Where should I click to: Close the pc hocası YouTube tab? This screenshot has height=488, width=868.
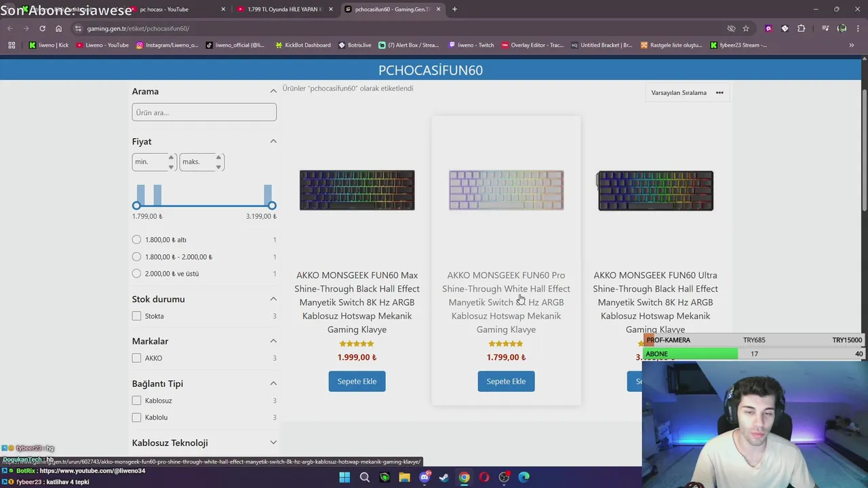coord(223,9)
